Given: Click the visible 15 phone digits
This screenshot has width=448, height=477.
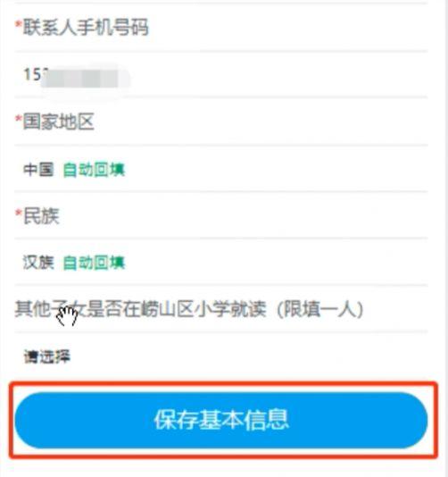Looking at the screenshot, I should 32,74.
